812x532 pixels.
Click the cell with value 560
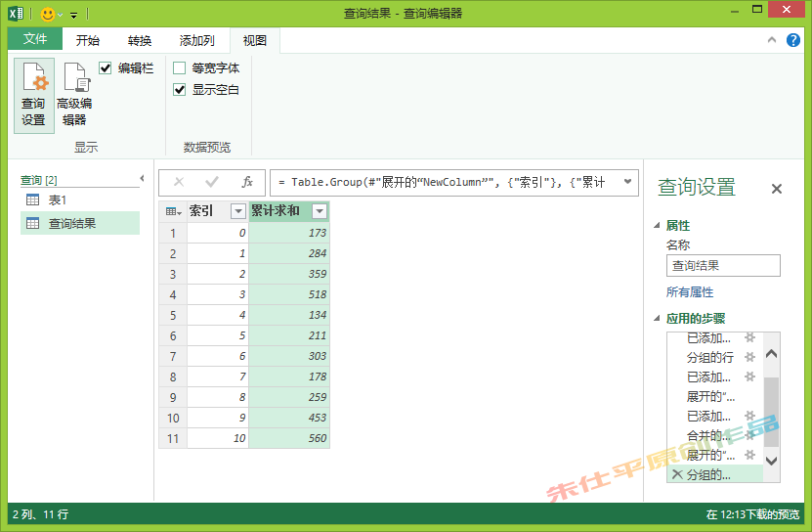coord(289,438)
